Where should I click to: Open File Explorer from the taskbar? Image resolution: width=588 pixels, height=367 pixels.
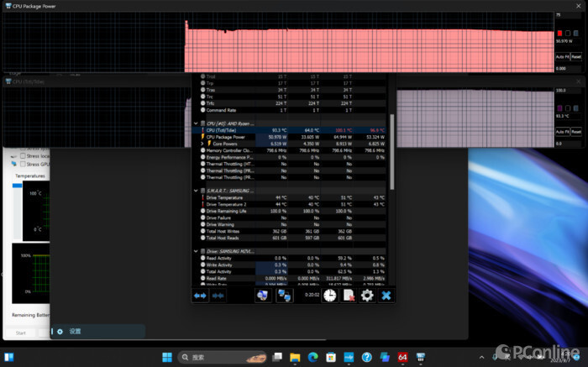click(295, 357)
